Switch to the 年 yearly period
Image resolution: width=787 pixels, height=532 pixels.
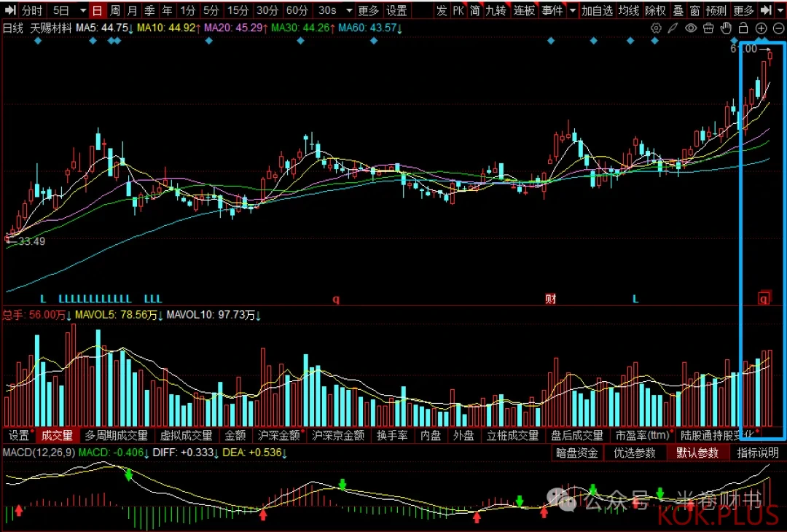[x=167, y=10]
